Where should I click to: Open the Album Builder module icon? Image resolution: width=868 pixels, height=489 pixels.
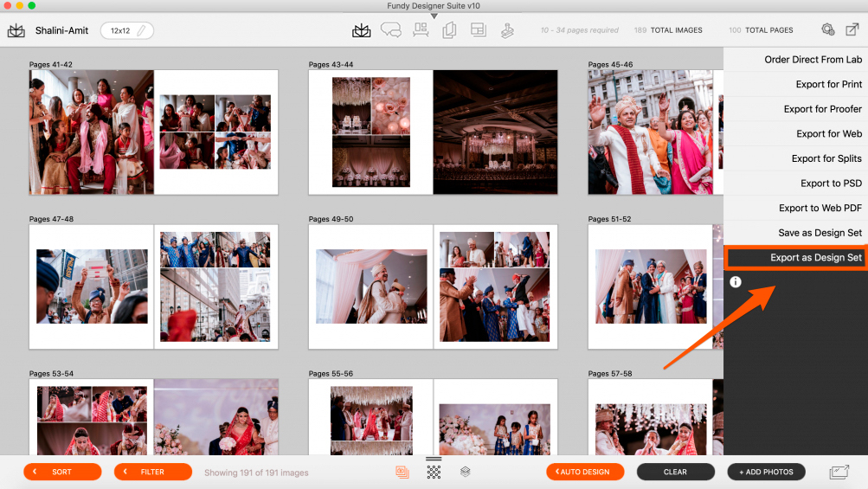[361, 30]
